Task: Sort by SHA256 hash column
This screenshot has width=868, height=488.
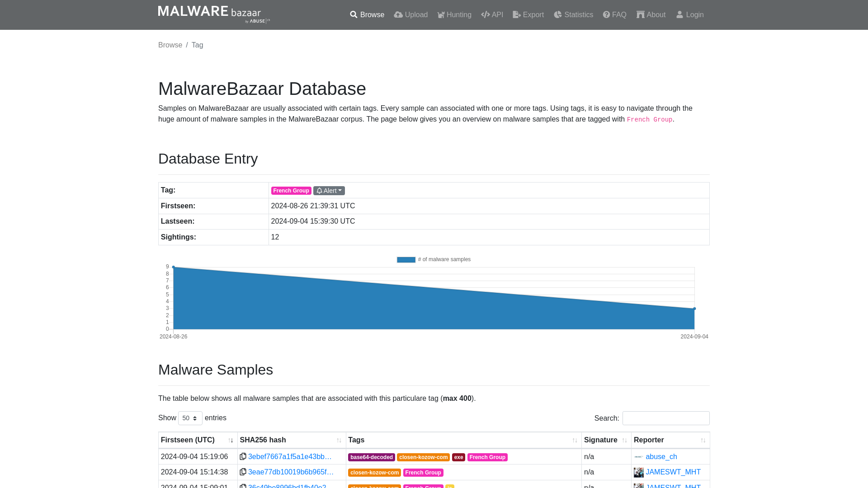Action: [292, 440]
